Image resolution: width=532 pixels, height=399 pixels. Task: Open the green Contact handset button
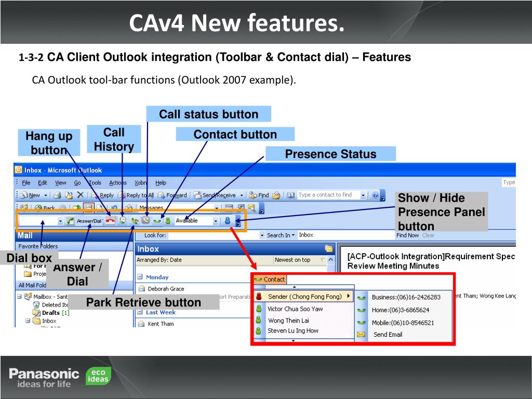(157, 221)
